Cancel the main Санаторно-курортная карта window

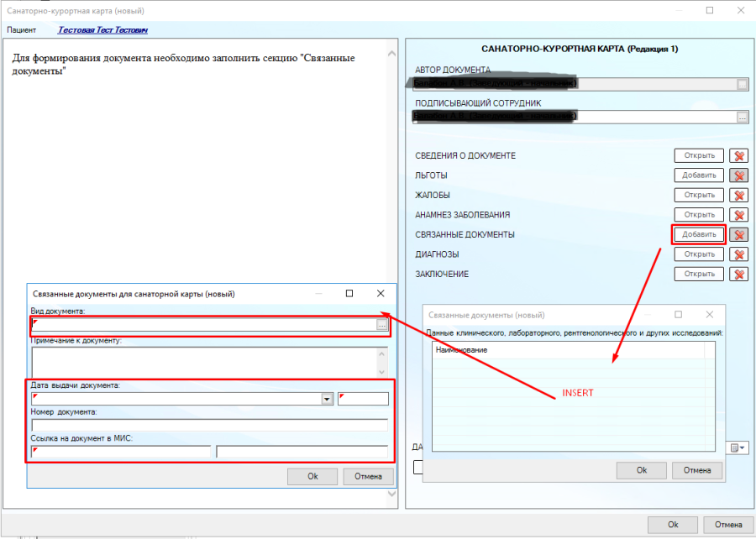click(x=728, y=525)
